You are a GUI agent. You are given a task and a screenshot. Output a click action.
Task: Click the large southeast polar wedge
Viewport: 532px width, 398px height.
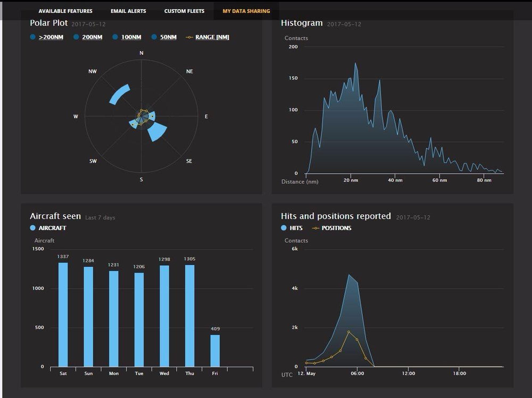pos(157,132)
